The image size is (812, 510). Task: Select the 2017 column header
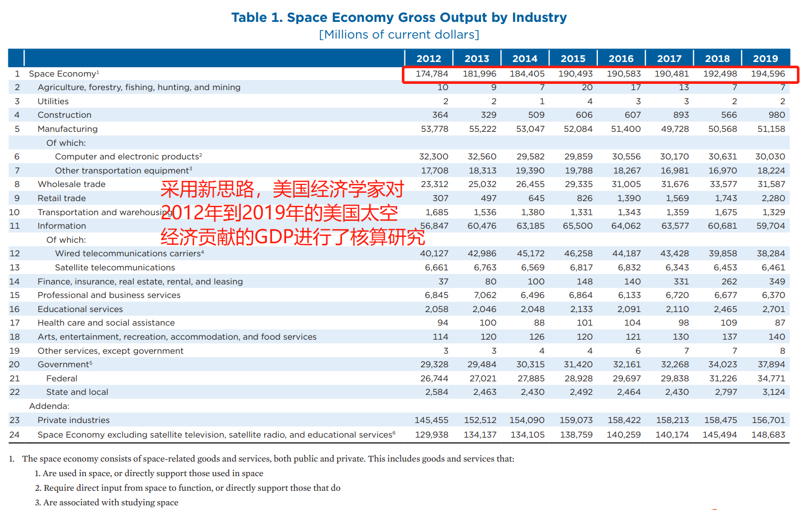click(x=669, y=58)
